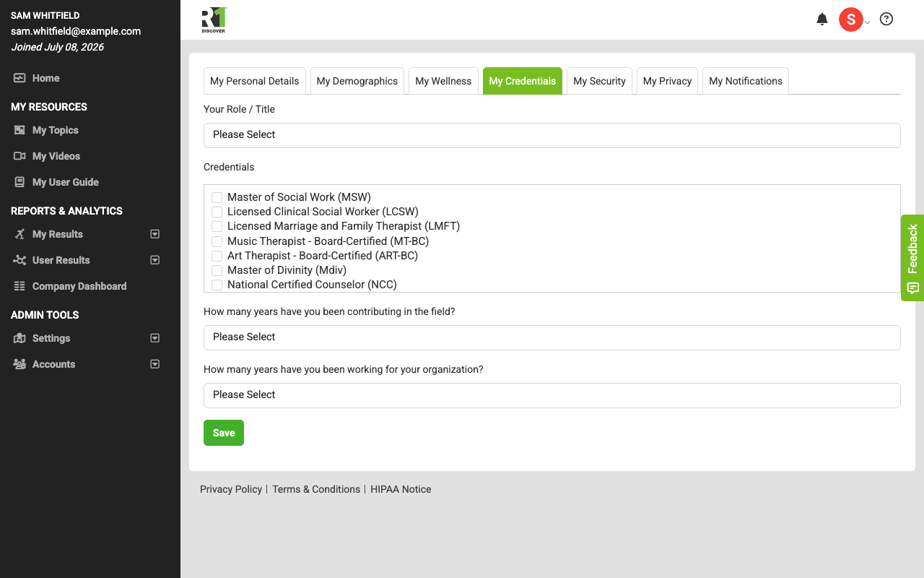Image resolution: width=924 pixels, height=578 pixels.
Task: Open the HIPAA Notice link
Action: 401,489
